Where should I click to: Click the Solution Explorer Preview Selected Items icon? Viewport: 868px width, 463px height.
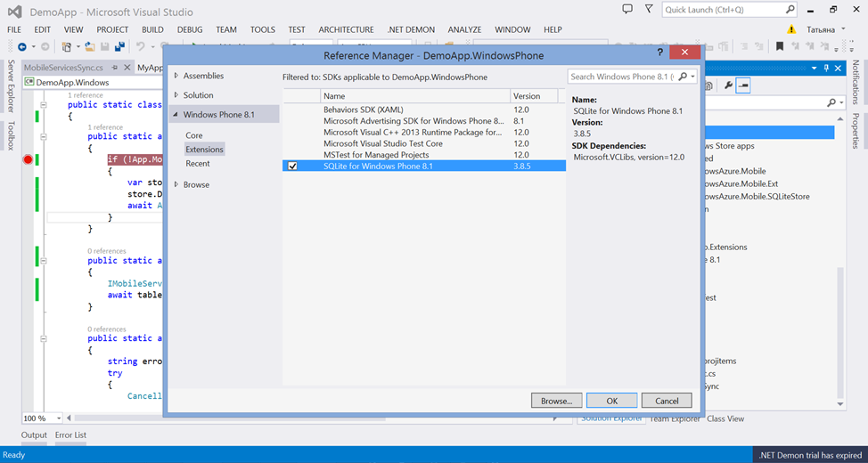click(743, 85)
